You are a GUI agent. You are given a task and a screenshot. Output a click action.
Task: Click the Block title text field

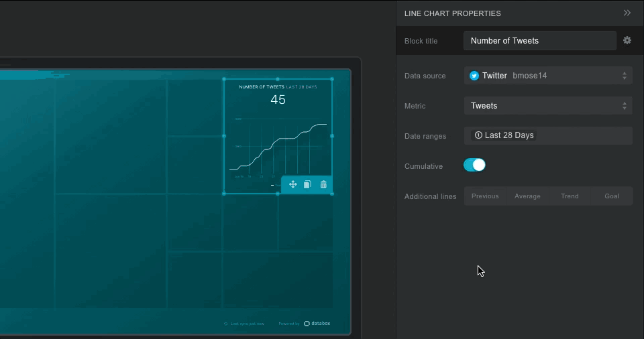tap(539, 41)
